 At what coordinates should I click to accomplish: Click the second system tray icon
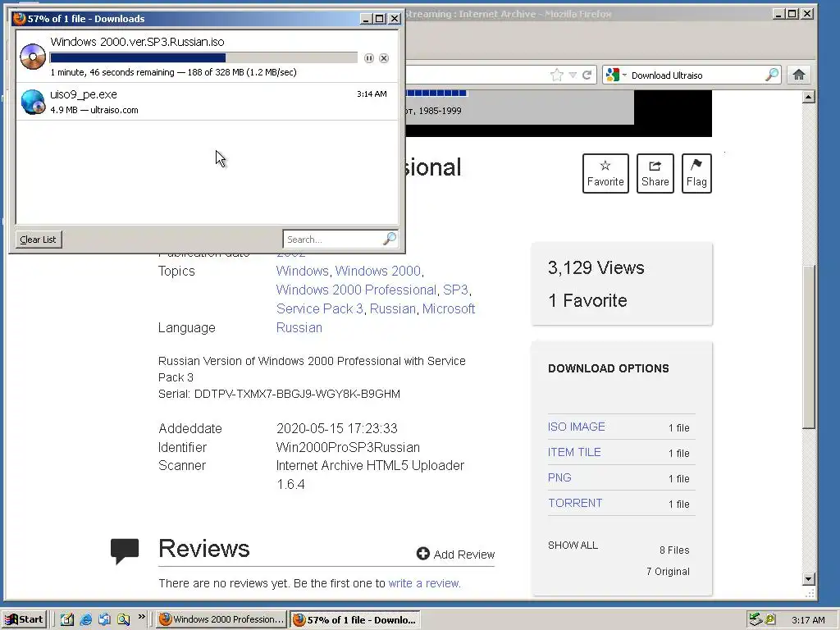(770, 619)
